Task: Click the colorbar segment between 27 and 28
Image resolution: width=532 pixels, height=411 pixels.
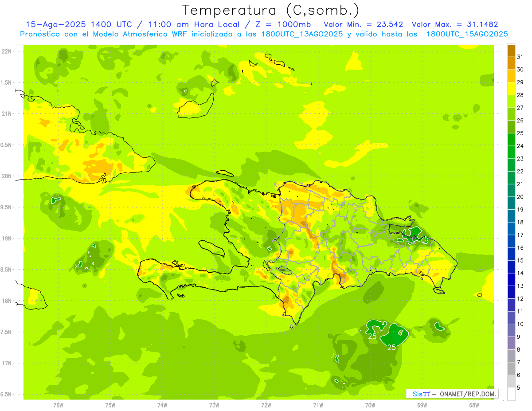Action: [511, 102]
